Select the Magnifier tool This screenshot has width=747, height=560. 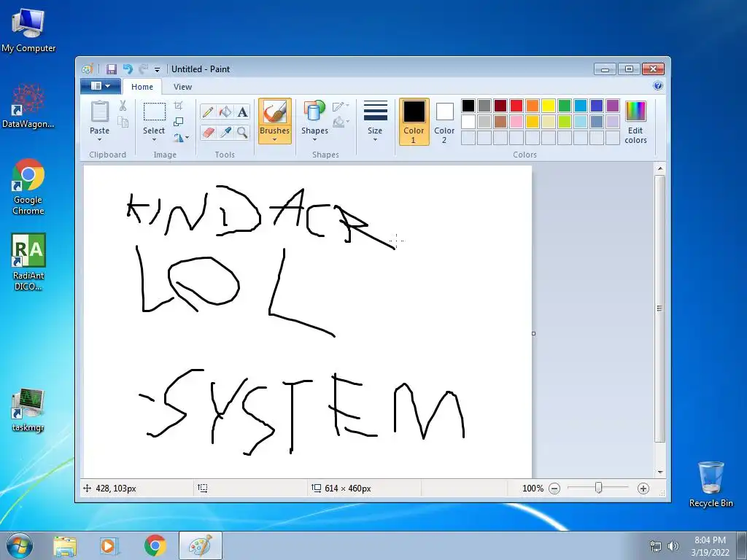click(x=242, y=132)
